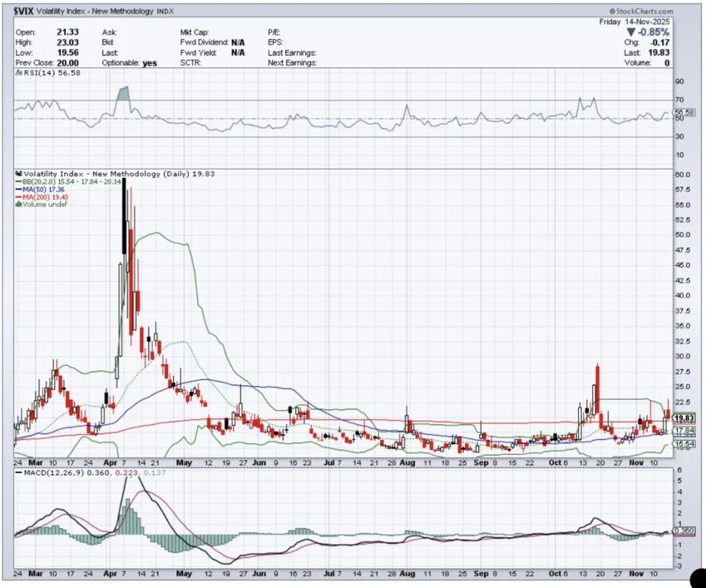
Task: Click the Open value '21.33'
Action: tap(67, 32)
